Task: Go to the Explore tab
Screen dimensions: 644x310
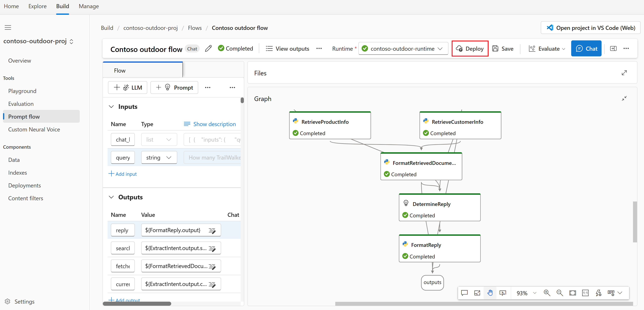Action: [37, 6]
